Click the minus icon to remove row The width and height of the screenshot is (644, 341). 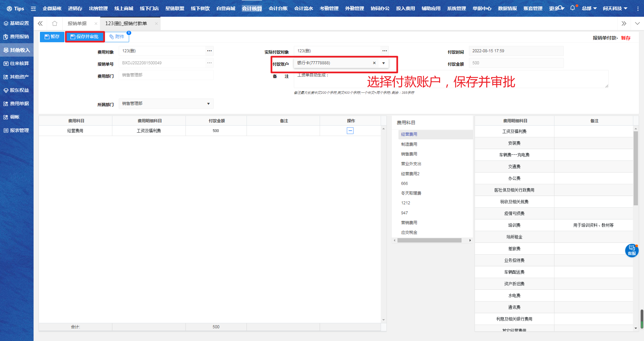pyautogui.click(x=350, y=131)
